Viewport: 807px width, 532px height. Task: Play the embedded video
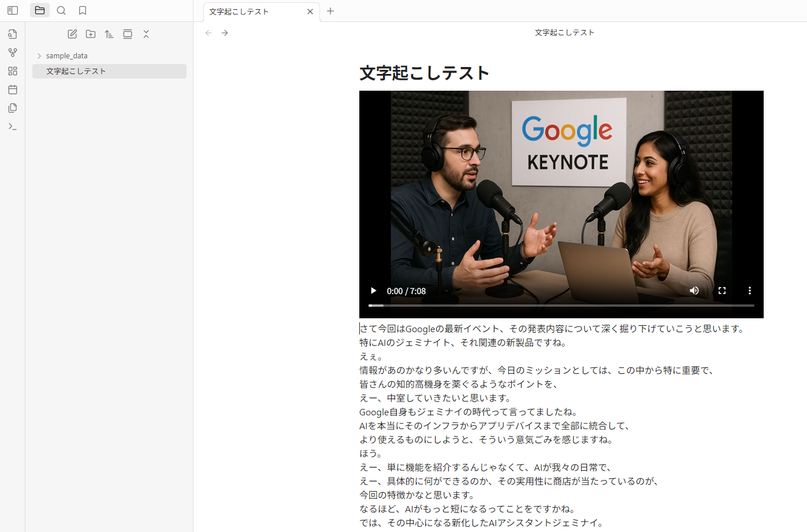(x=373, y=291)
